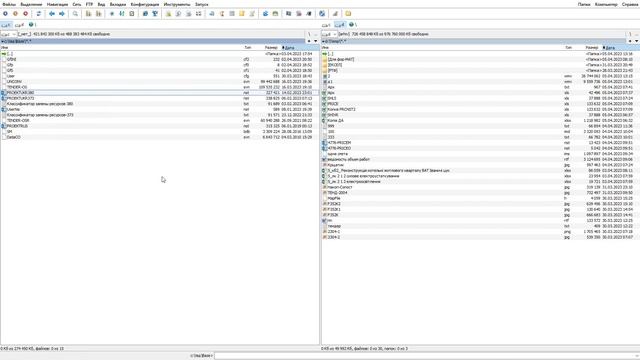Select ведомость объем работ file

480,159
